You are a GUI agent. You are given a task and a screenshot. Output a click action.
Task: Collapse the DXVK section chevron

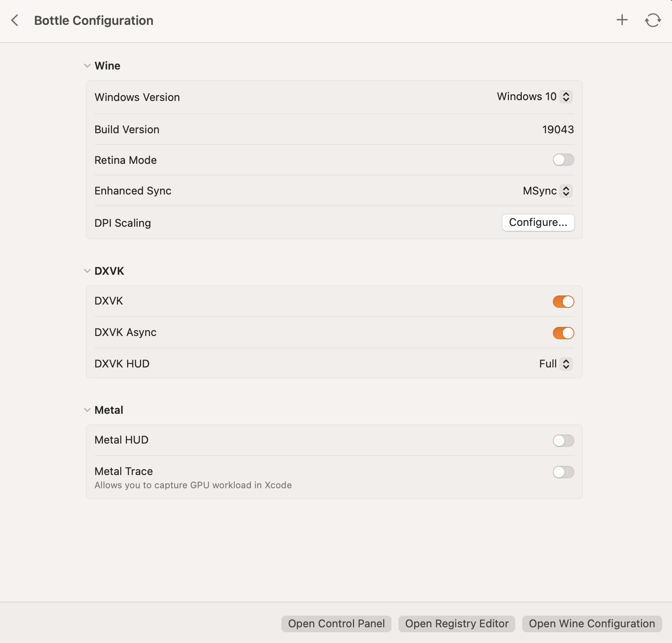click(87, 271)
